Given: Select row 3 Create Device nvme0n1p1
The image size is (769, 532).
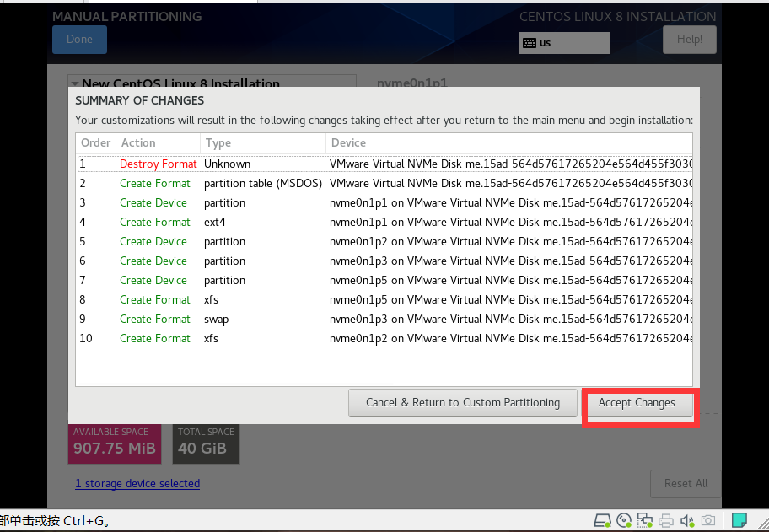Looking at the screenshot, I should coord(384,202).
